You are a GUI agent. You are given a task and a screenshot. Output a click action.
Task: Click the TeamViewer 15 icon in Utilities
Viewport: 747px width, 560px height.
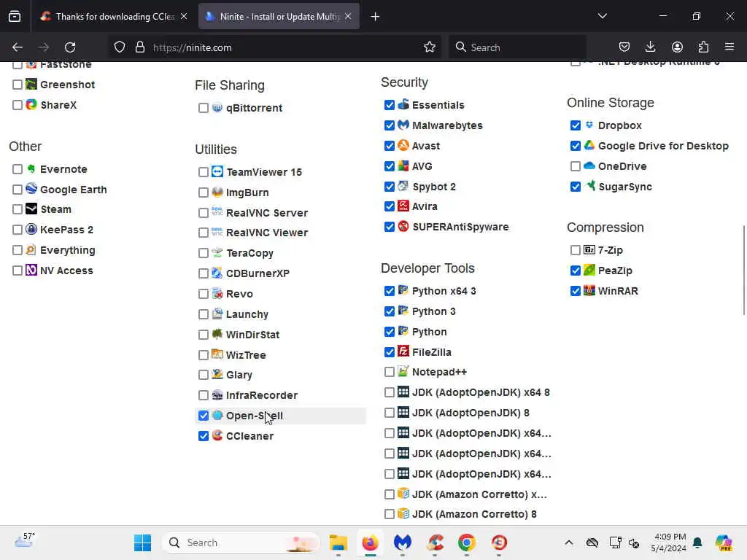[217, 171]
